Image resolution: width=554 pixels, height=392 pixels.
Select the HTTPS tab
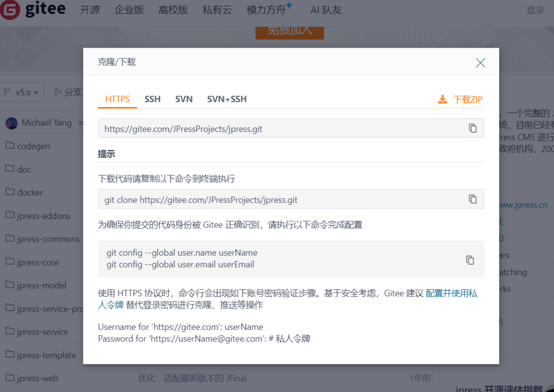pyautogui.click(x=117, y=99)
